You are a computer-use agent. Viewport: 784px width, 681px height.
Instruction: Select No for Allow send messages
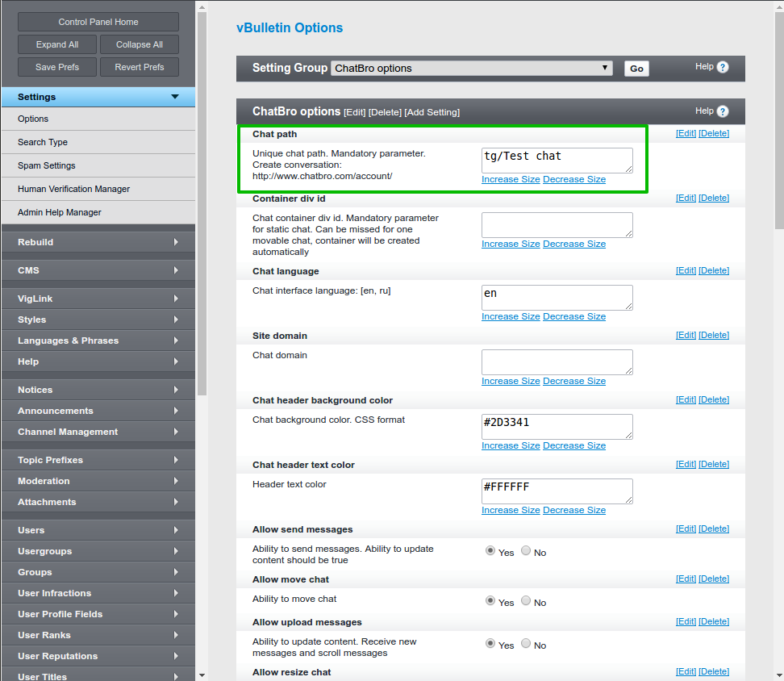point(526,550)
